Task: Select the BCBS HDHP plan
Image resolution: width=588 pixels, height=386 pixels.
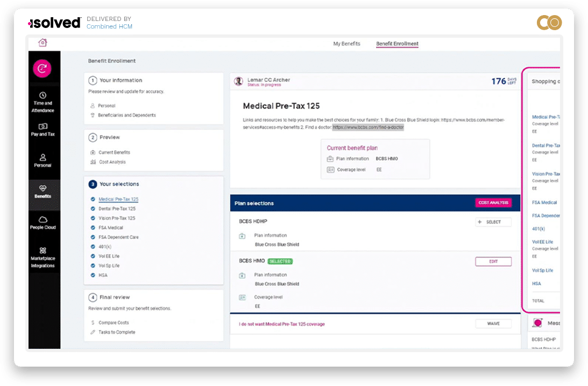Action: pos(493,222)
